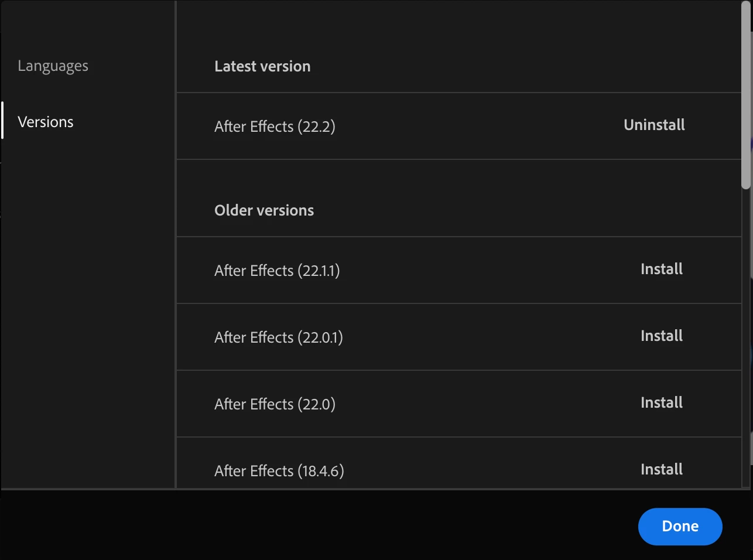This screenshot has width=753, height=560.
Task: Click the After Effects (22.0.1) row label
Action: 278,337
